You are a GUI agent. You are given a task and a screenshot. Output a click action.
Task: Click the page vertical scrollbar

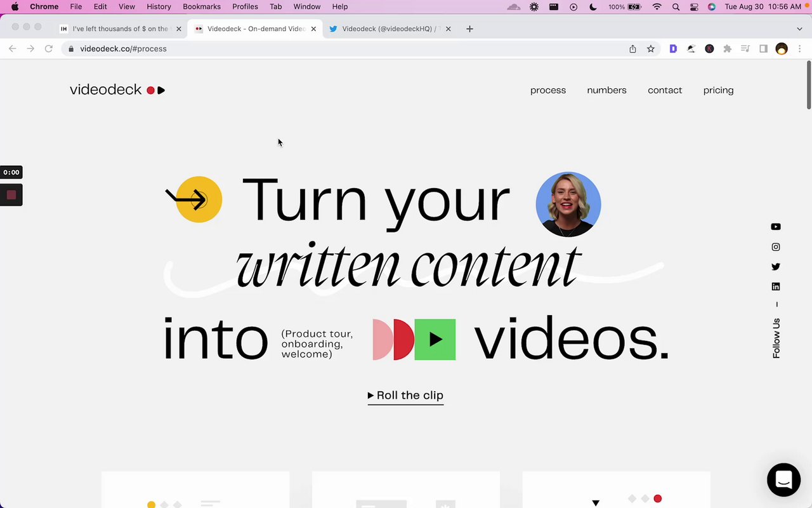(x=809, y=84)
